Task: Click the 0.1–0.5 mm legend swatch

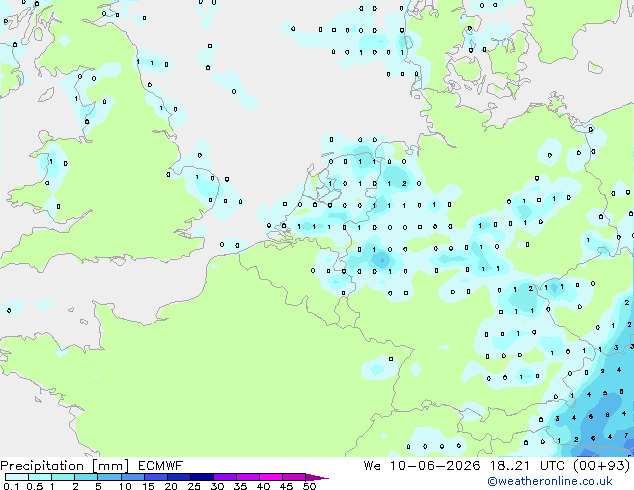Action: pyautogui.click(x=17, y=477)
